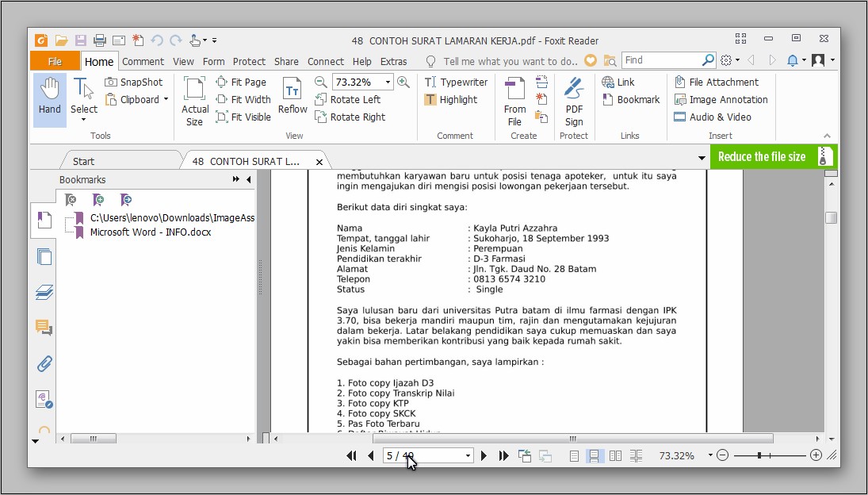Screen dimensions: 868x495
Task: Open the zoom percentage dropdown in ribbon
Action: [388, 82]
